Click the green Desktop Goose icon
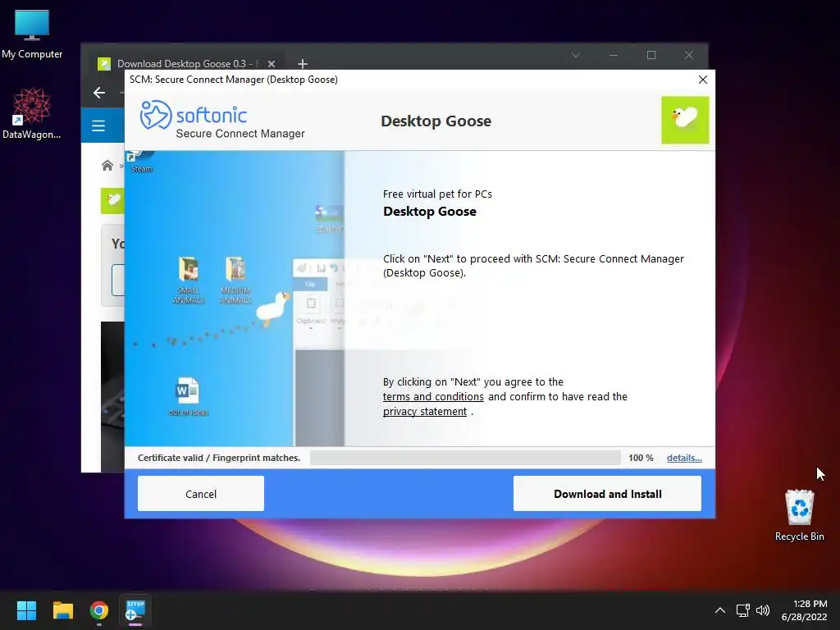This screenshot has width=840, height=630. 685,120
